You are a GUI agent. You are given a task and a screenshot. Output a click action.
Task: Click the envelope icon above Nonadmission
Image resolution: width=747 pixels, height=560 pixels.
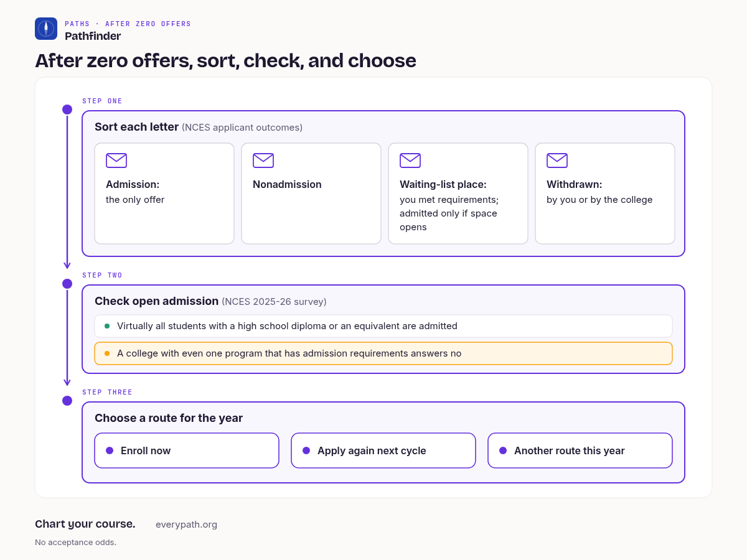(x=263, y=161)
